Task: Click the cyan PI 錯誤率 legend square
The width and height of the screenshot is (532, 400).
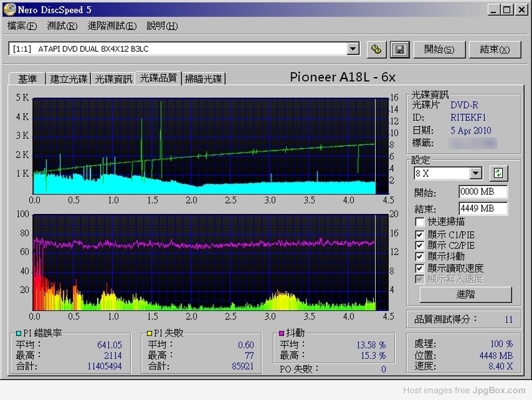Action: click(x=19, y=332)
